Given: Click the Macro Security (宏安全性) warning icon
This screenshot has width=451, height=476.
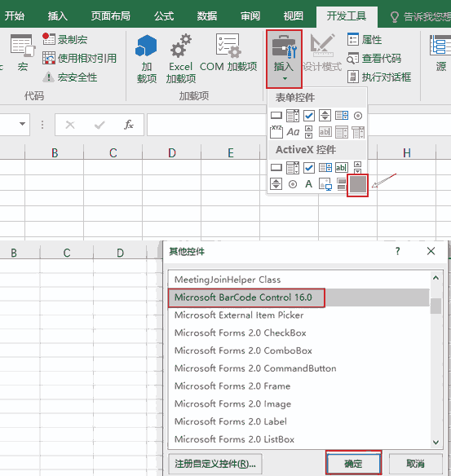Looking at the screenshot, I should click(x=48, y=77).
